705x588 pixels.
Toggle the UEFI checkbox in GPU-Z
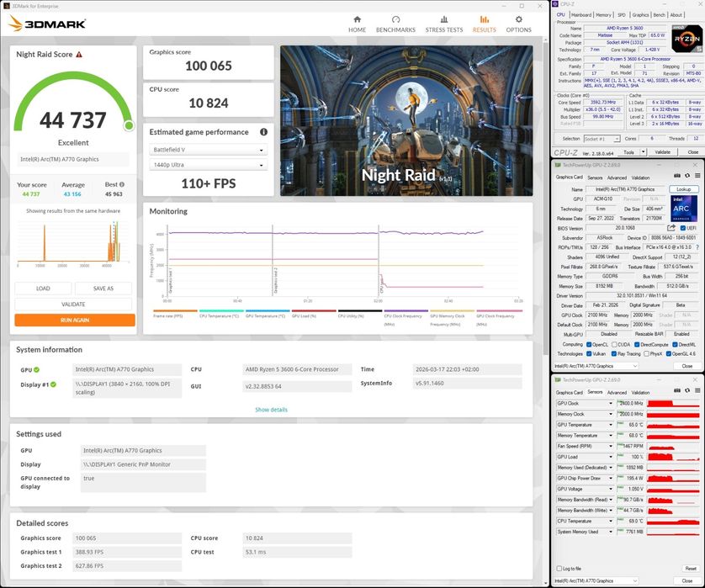[681, 228]
